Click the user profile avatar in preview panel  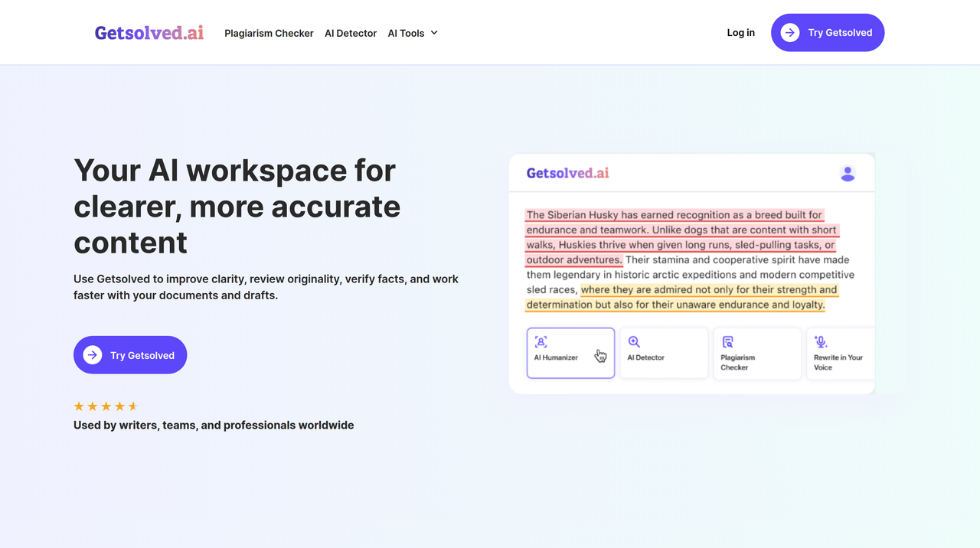(848, 174)
